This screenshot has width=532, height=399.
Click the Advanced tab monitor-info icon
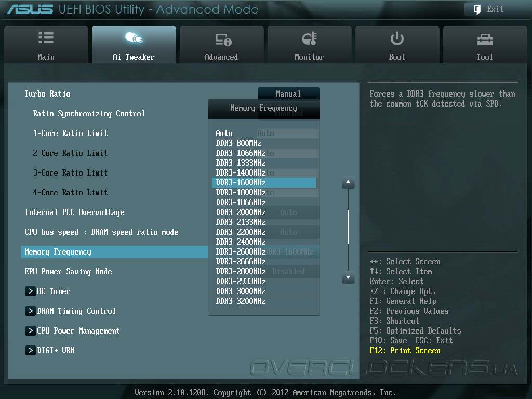(x=223, y=39)
